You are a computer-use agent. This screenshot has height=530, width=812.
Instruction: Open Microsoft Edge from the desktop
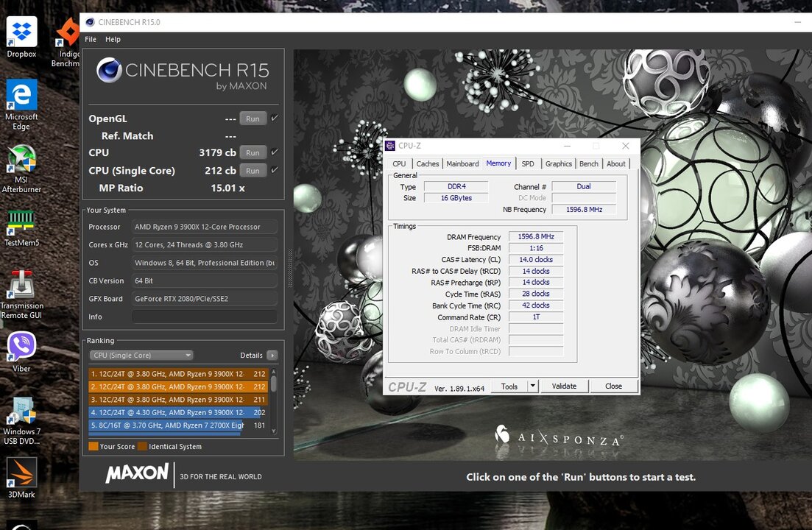coord(21,105)
